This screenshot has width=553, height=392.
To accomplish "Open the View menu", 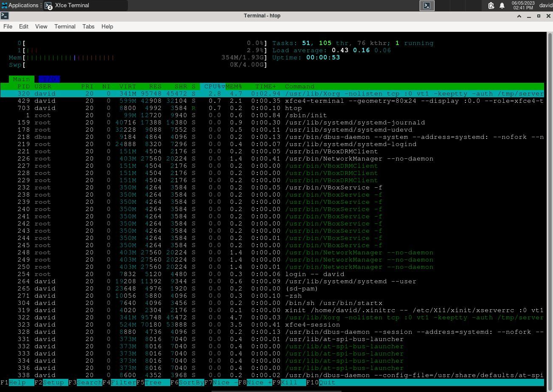I will tap(41, 26).
